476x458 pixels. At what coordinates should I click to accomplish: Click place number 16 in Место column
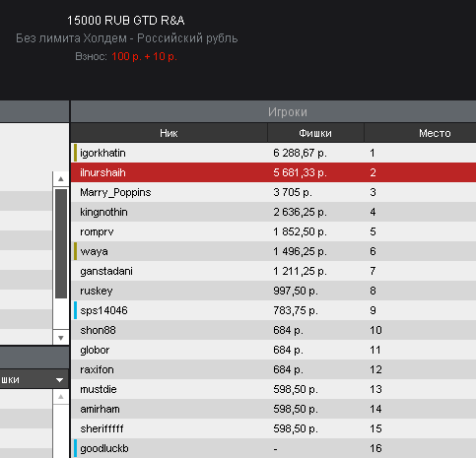click(x=375, y=448)
